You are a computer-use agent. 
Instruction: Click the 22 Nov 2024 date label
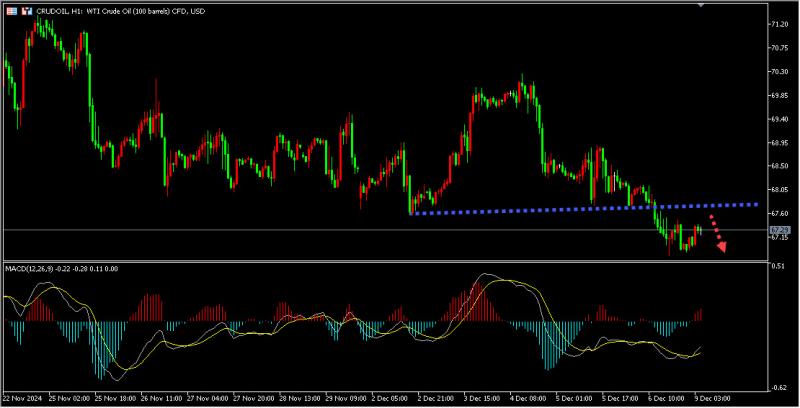23,398
